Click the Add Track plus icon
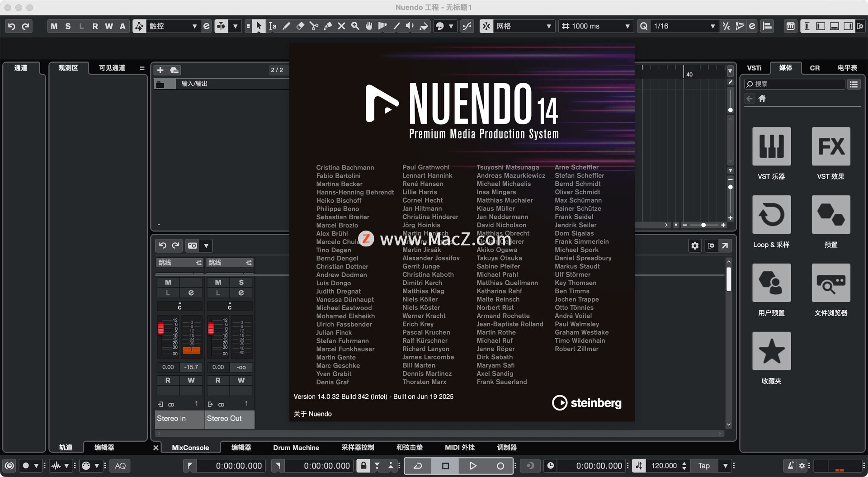Viewport: 868px width, 477px height. (160, 70)
